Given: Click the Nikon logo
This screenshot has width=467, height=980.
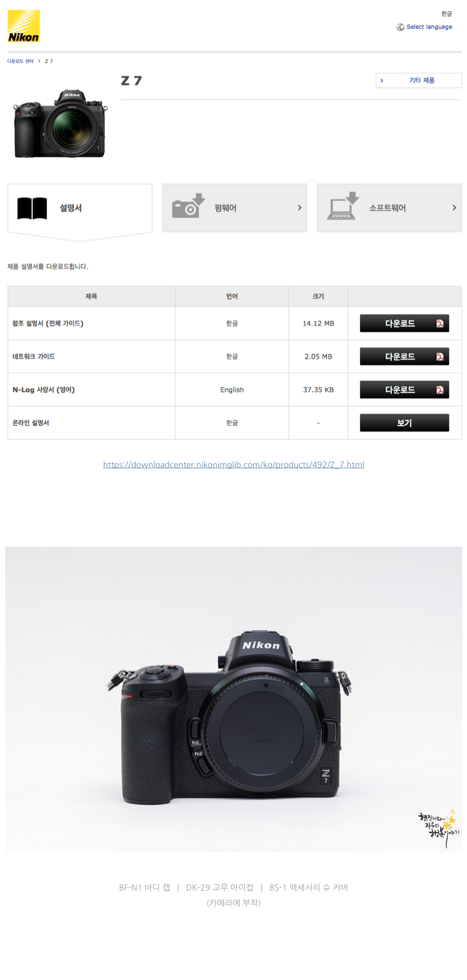Looking at the screenshot, I should (24, 26).
